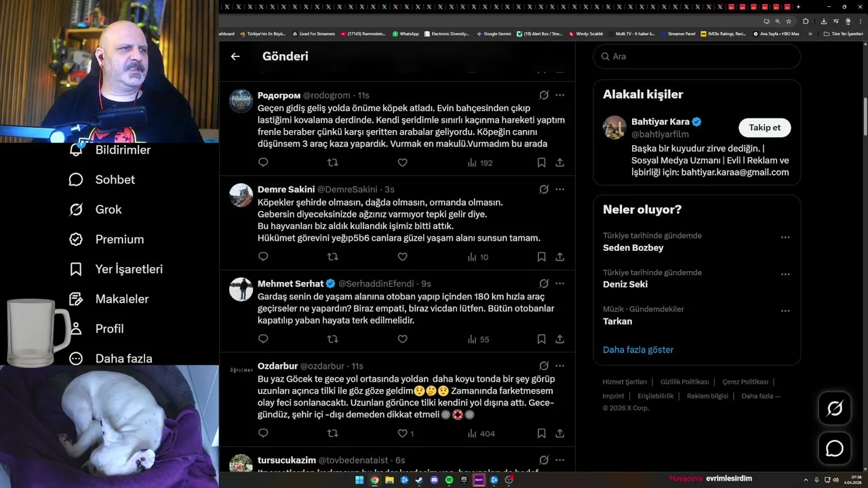Open Sohbet in the sidebar
The height and width of the screenshot is (488, 868).
(102, 180)
